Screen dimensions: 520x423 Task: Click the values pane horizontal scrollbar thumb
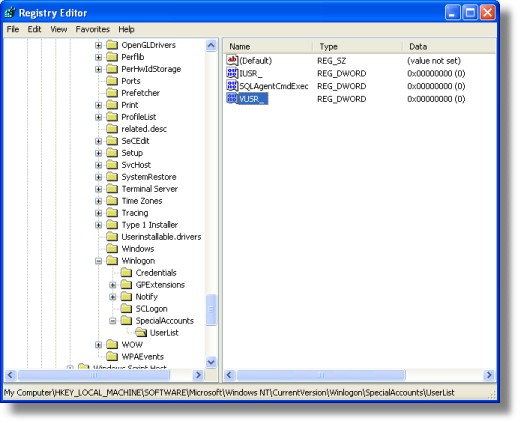pyautogui.click(x=321, y=375)
